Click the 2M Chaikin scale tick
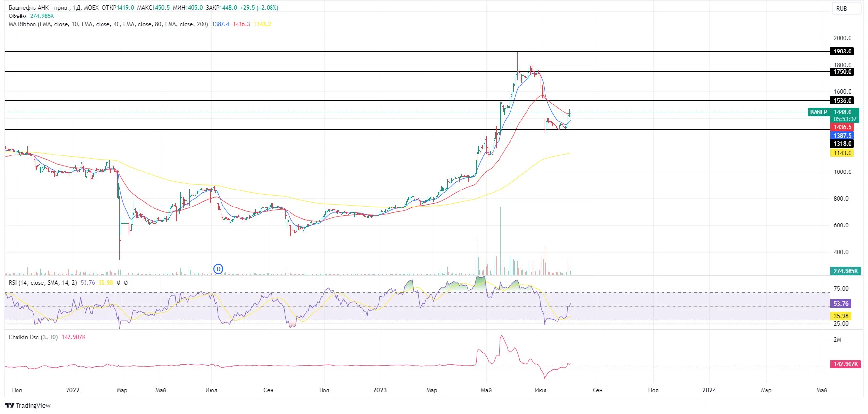This screenshot has height=414, width=868. 837,340
